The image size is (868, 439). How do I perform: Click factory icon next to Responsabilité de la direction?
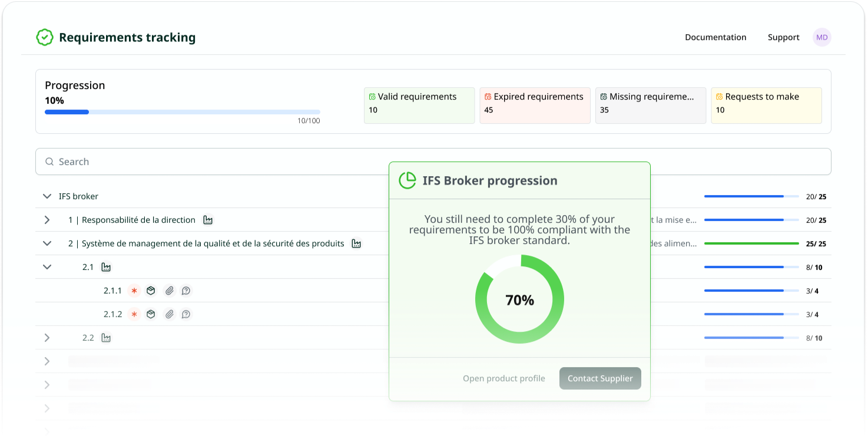(x=208, y=220)
